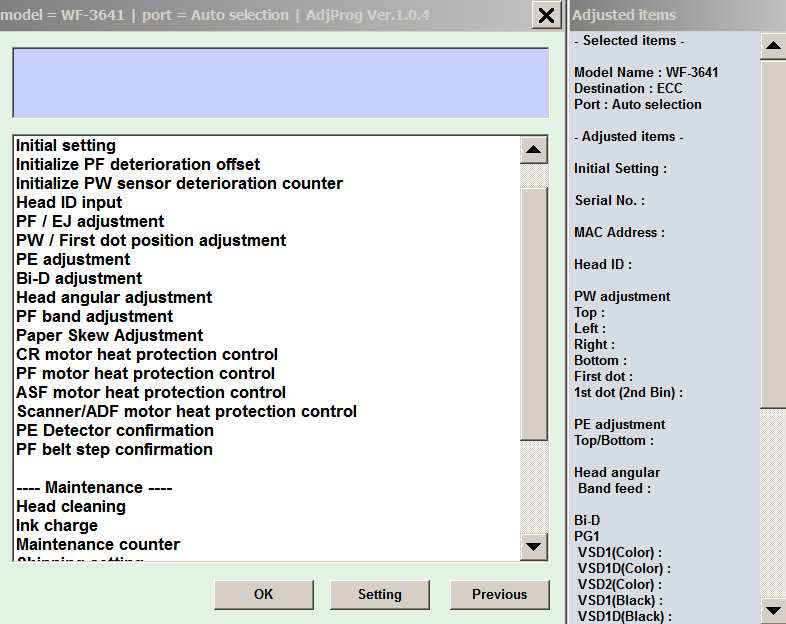Screen dimensions: 786x624
Task: Click the adjustment list scroll-down arrow
Action: pyautogui.click(x=533, y=546)
